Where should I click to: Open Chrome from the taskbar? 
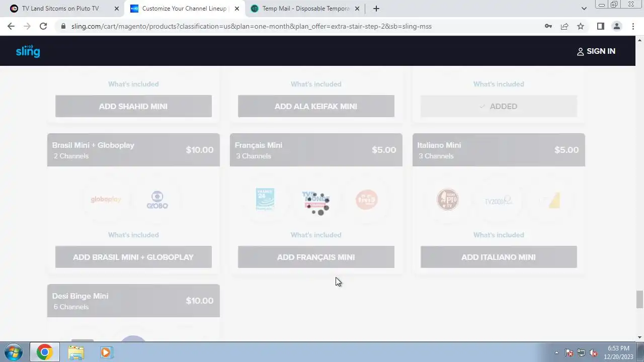44,352
